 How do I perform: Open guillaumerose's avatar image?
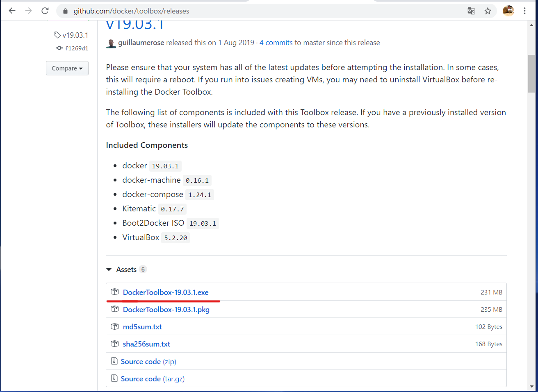coord(111,43)
